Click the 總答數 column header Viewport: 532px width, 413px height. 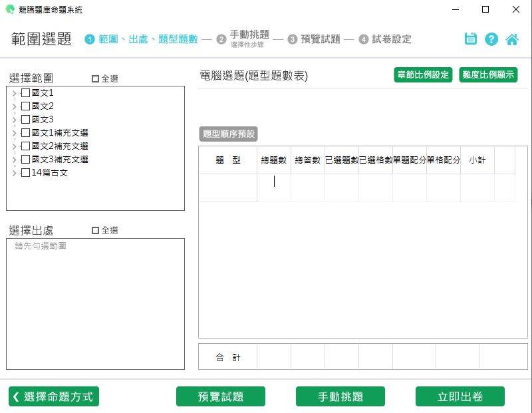coord(308,160)
